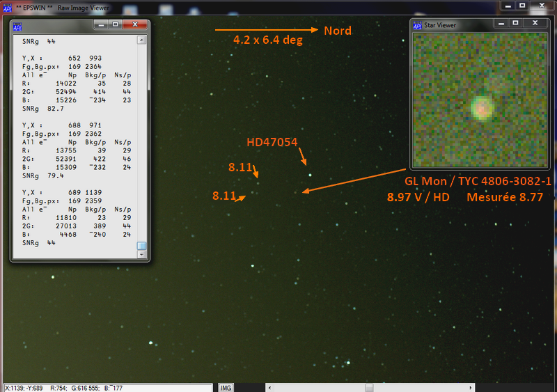This screenshot has height=392, width=557.
Task: Click the horizontal scrollbar thumb at bottom
Action: (x=369, y=387)
